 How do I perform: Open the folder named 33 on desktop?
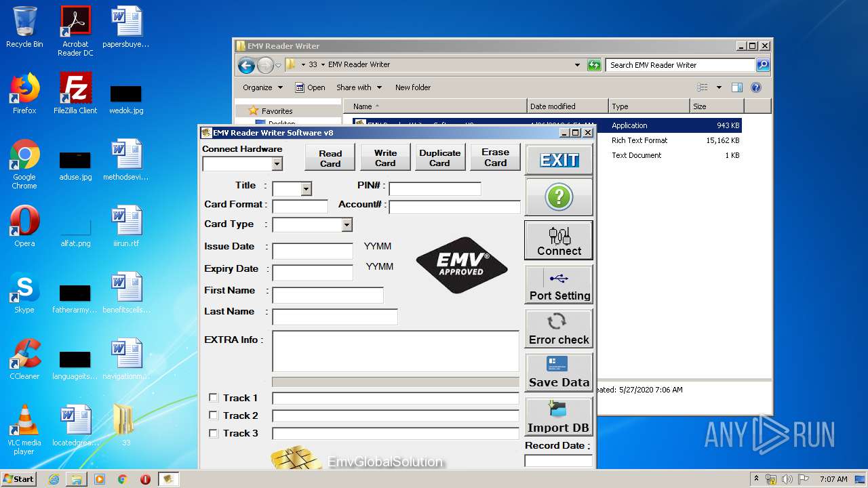coord(125,425)
